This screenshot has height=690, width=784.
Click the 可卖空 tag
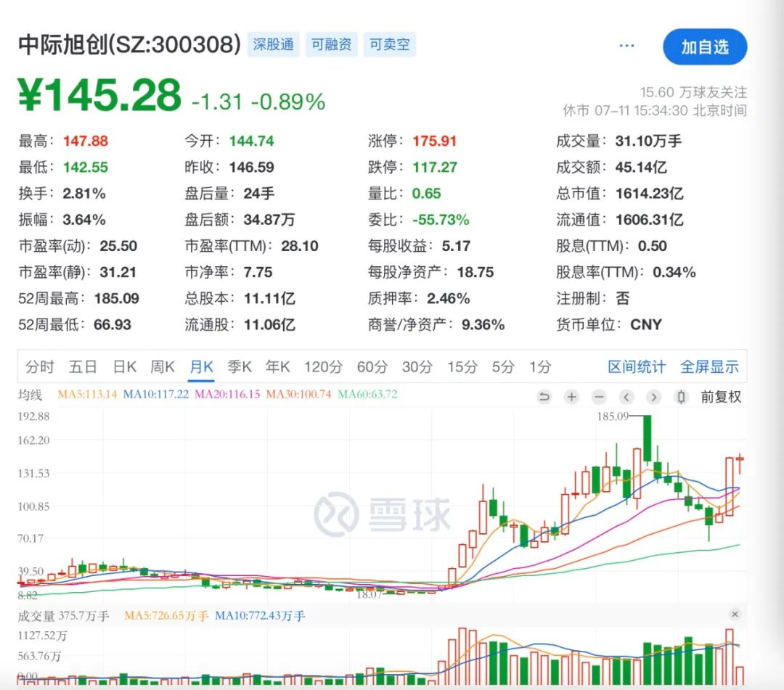(390, 44)
